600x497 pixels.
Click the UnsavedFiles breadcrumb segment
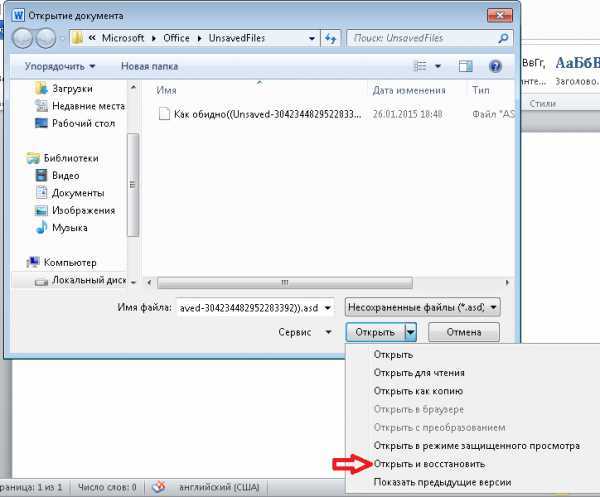[237, 38]
